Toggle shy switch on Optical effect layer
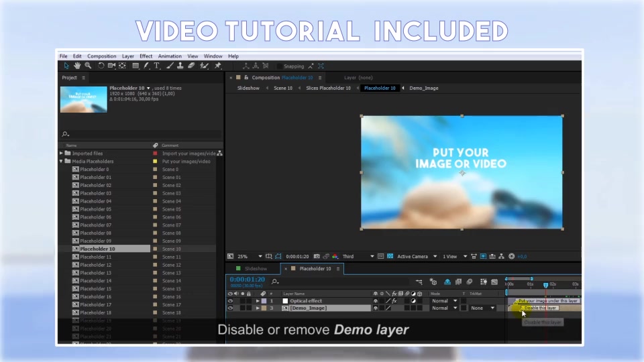Screen dimensions: 644x362 (x=376, y=301)
